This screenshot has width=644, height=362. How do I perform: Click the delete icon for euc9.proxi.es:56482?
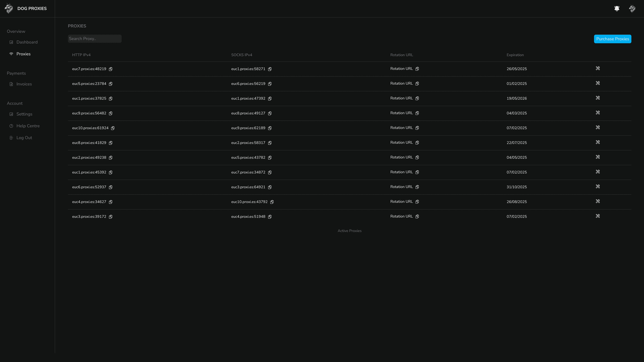coord(598,113)
